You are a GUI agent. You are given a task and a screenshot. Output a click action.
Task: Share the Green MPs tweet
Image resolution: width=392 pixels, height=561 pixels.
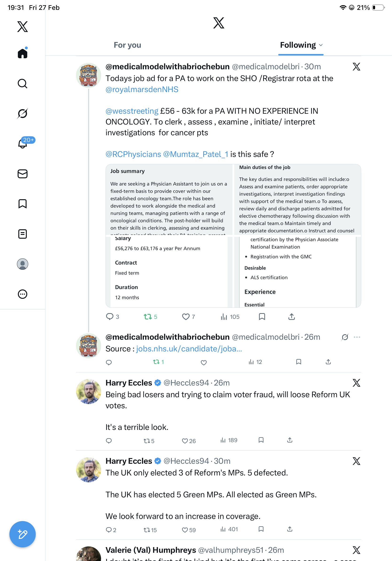click(290, 529)
